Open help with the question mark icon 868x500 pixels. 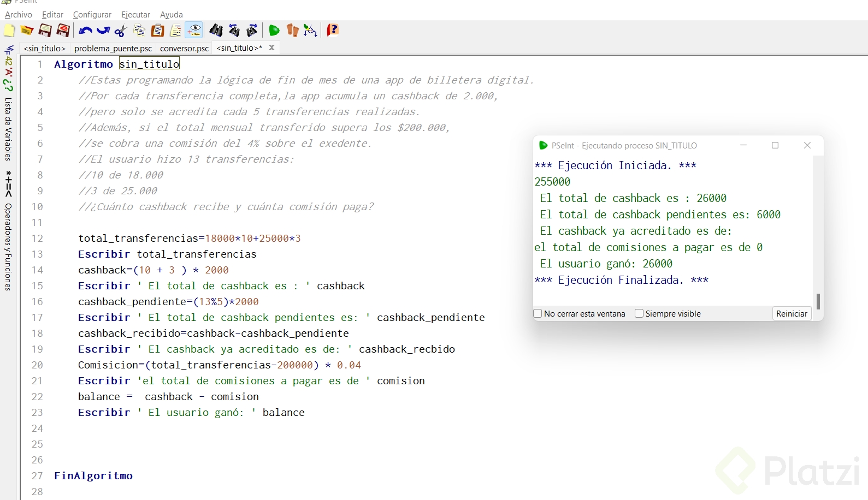[333, 31]
